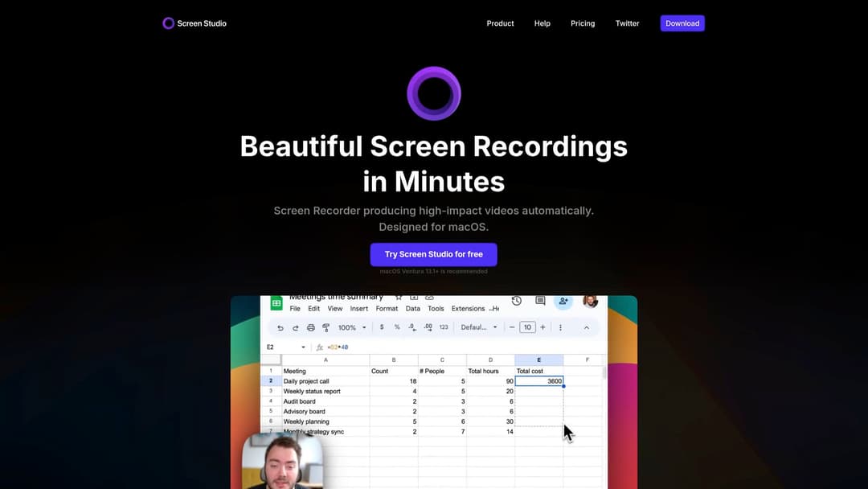Increase font size with plus button
The height and width of the screenshot is (489, 868).
tap(542, 327)
